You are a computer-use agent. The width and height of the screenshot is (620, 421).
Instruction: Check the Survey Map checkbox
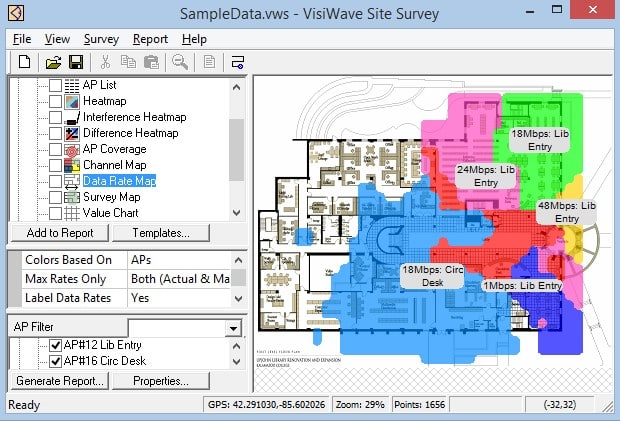(55, 197)
